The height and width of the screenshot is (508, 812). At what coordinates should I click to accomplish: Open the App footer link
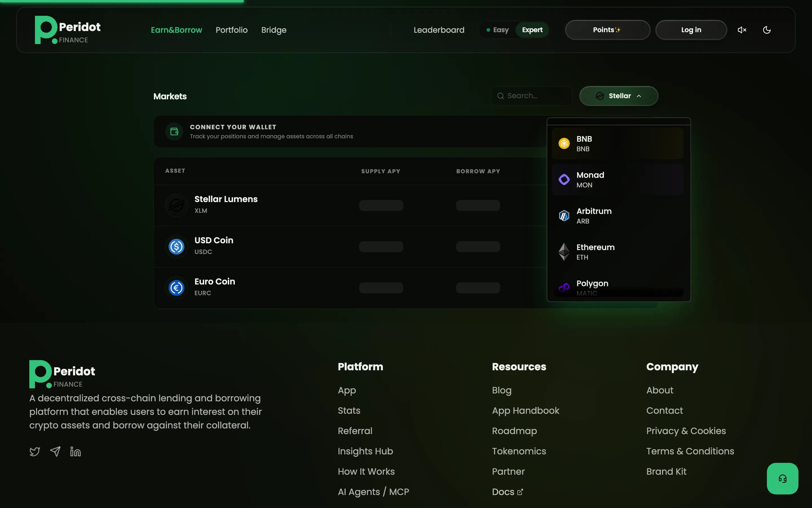click(x=347, y=390)
